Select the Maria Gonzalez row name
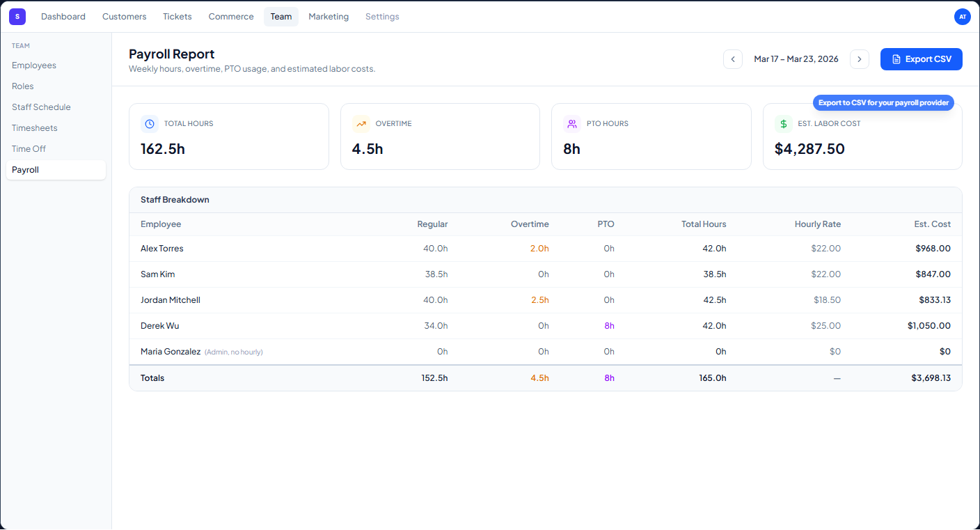The width and height of the screenshot is (980, 530). (171, 352)
